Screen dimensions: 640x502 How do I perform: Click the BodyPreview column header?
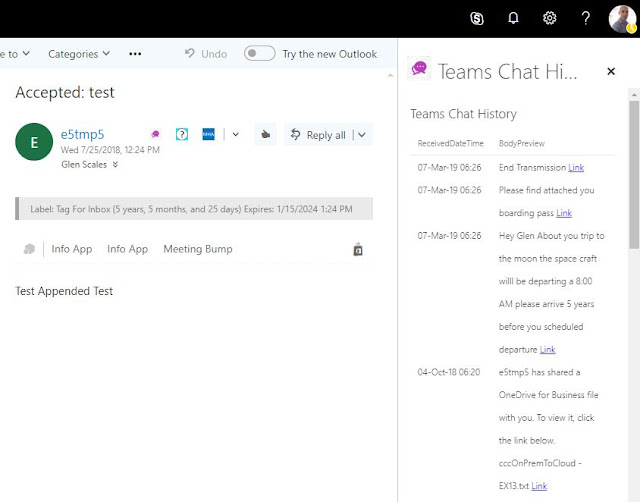pyautogui.click(x=522, y=144)
